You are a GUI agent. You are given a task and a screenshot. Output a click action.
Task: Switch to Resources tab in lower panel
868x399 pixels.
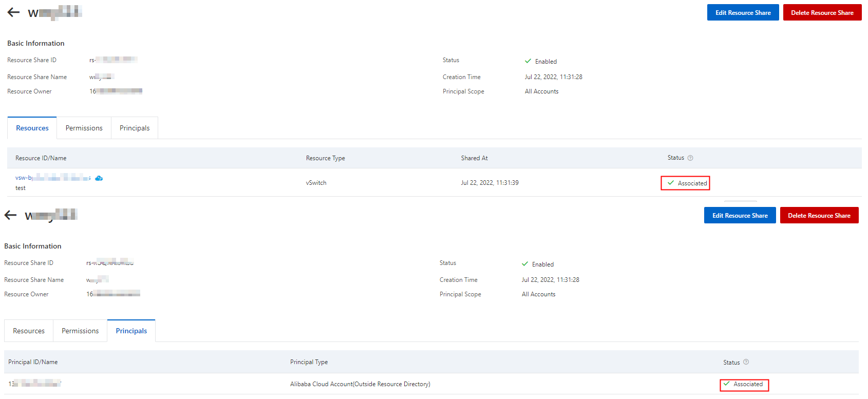[x=29, y=331]
